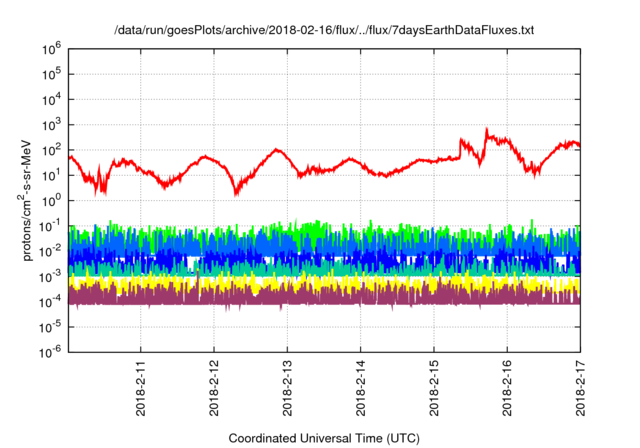Click the y-axis tick label 10^-5

coord(51,326)
